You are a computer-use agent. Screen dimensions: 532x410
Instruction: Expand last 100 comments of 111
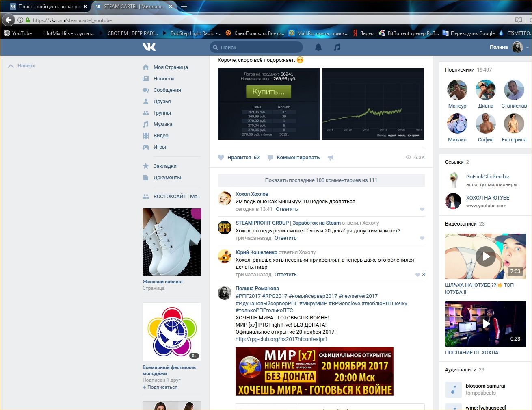pos(321,180)
